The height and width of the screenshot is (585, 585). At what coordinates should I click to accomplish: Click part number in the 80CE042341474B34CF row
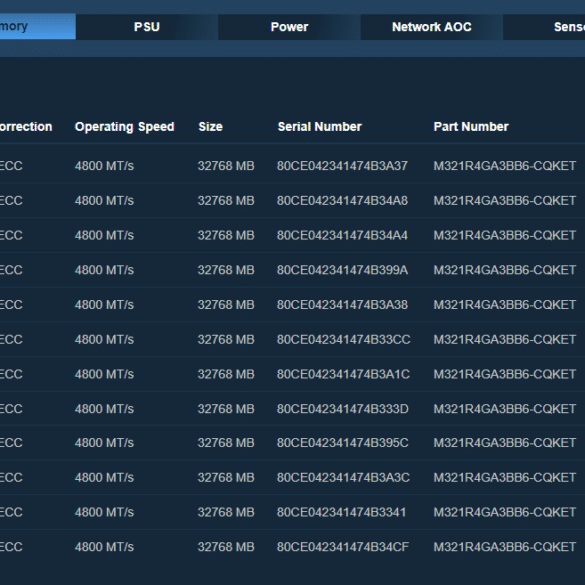(505, 547)
